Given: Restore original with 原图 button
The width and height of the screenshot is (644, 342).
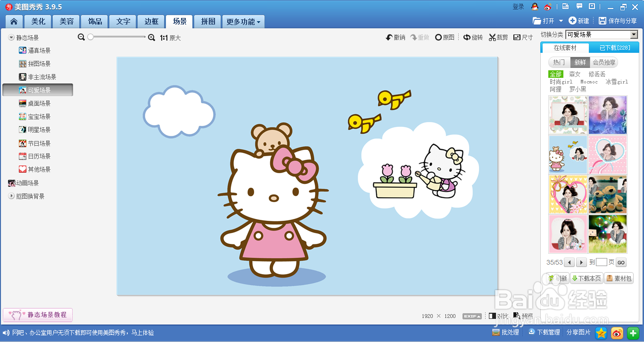Looking at the screenshot, I should coord(445,37).
